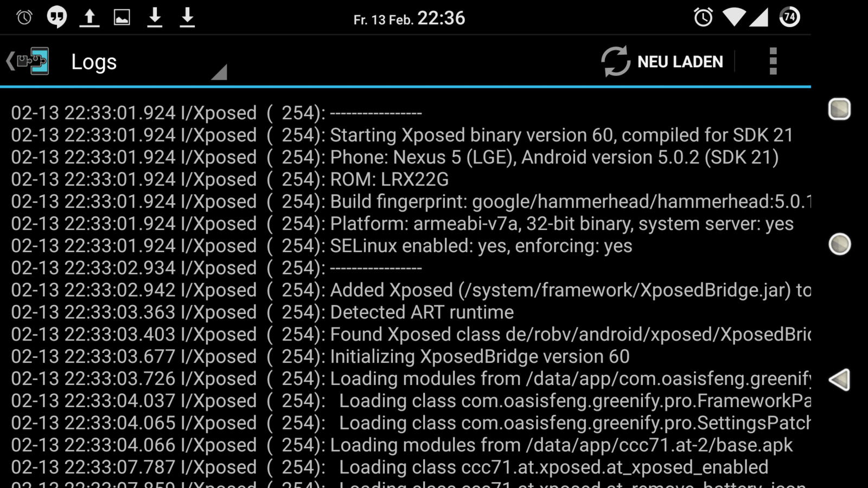
Task: Tap the Wi-Fi signal status icon
Action: click(x=734, y=17)
